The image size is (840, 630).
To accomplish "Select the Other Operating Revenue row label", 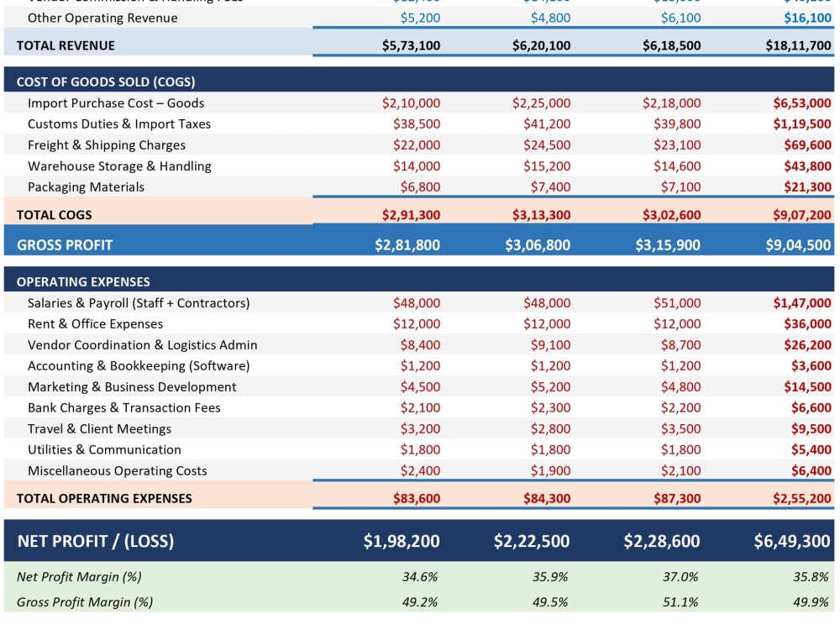I will point(102,18).
